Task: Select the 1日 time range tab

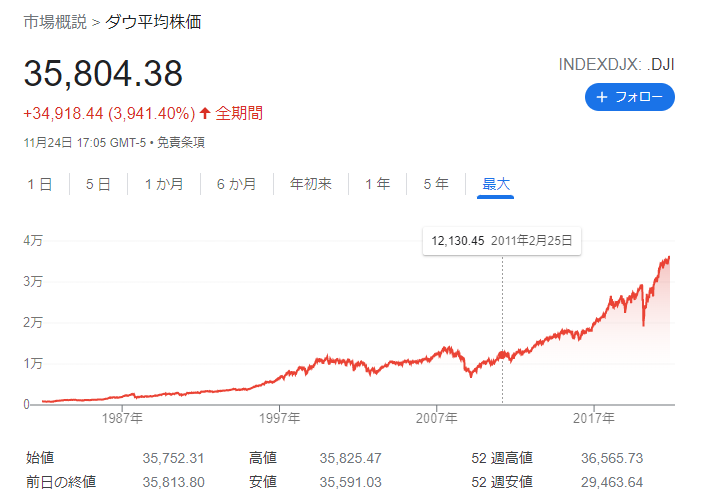Action: pos(40,184)
